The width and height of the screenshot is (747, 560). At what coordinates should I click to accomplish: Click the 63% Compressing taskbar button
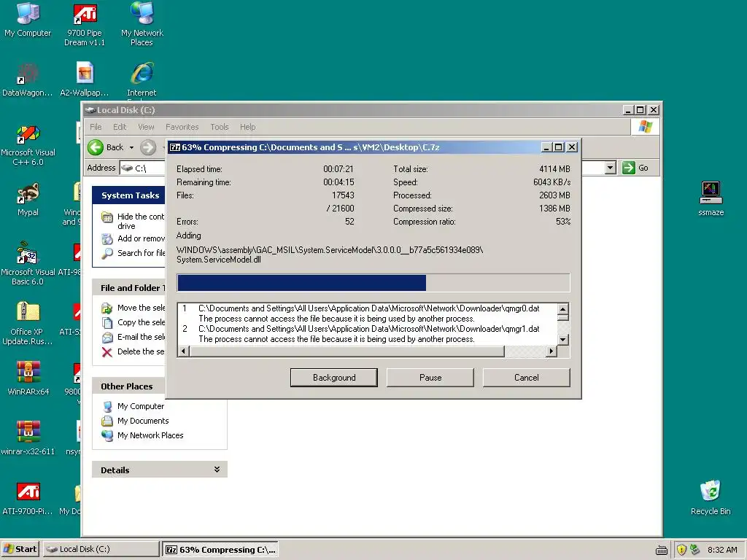(x=220, y=550)
